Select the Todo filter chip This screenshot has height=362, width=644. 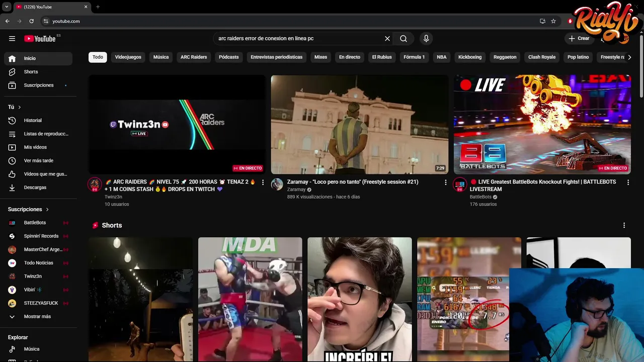[x=98, y=57]
